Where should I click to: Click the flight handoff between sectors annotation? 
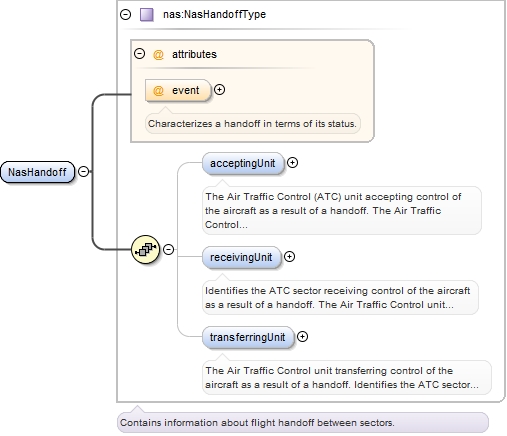tap(257, 423)
